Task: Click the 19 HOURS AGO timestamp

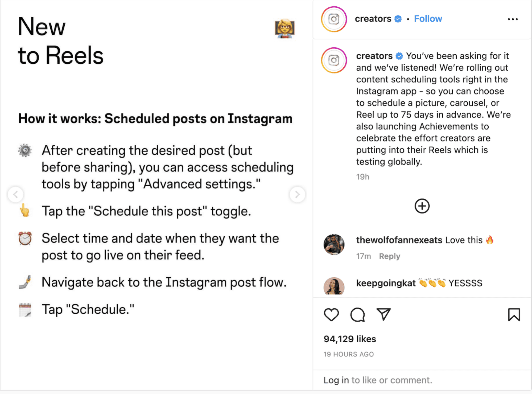Action: click(349, 354)
